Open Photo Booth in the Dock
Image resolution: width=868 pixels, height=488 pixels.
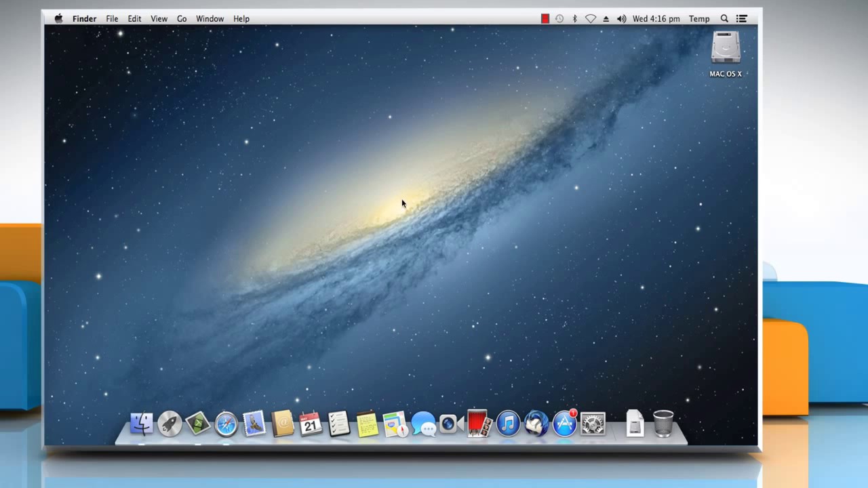pos(478,424)
